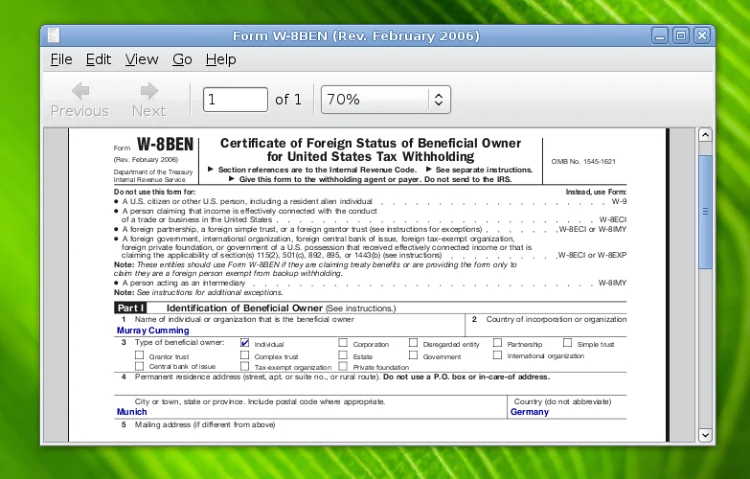Click the vertical scrollbar thumb
750x479 pixels.
705,212
